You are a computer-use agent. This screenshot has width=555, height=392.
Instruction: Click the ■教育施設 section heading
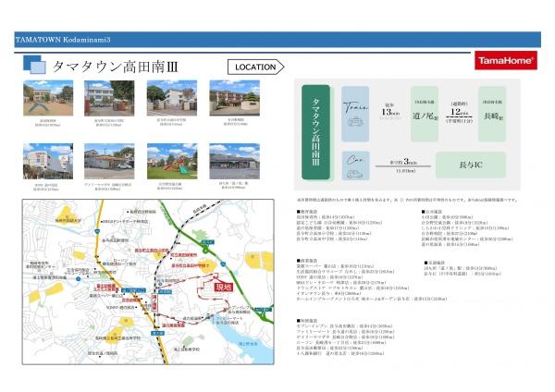307,212
